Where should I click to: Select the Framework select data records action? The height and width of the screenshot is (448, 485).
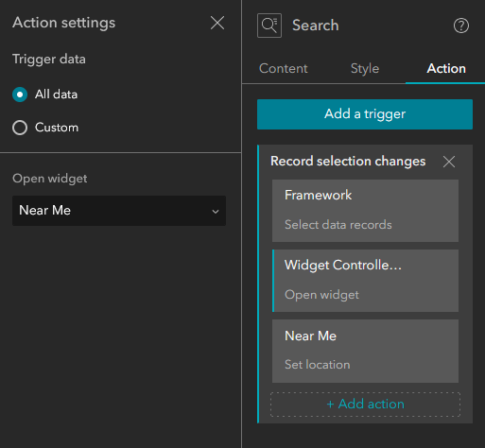(x=365, y=211)
